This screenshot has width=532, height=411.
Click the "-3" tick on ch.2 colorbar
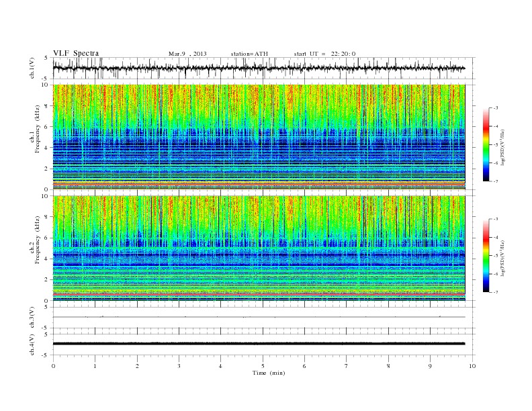pos(496,219)
